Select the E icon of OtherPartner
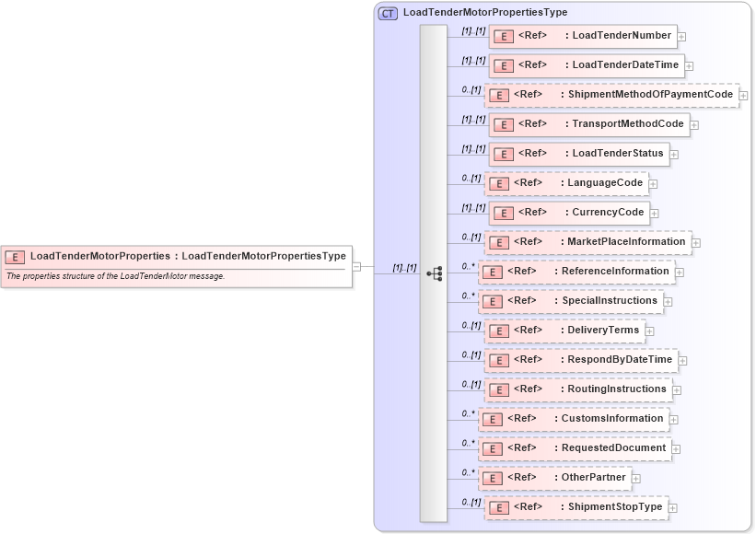The width and height of the screenshot is (756, 534). (x=494, y=478)
